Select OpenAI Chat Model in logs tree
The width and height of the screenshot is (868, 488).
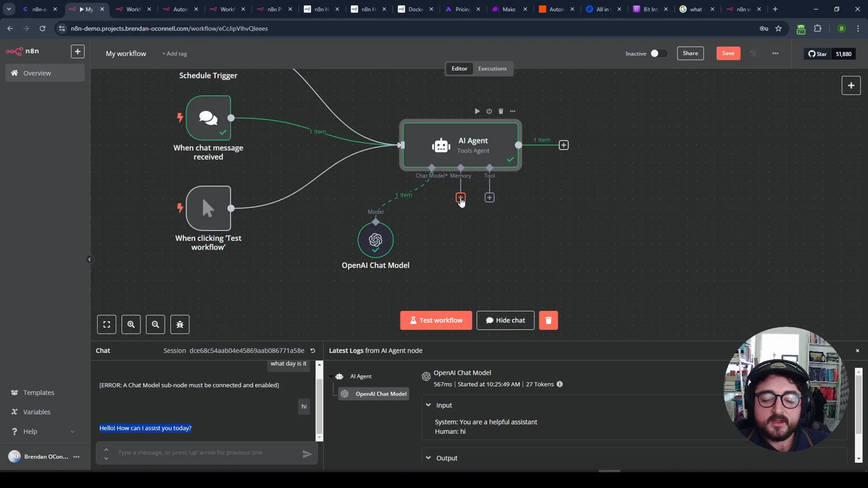click(x=374, y=394)
